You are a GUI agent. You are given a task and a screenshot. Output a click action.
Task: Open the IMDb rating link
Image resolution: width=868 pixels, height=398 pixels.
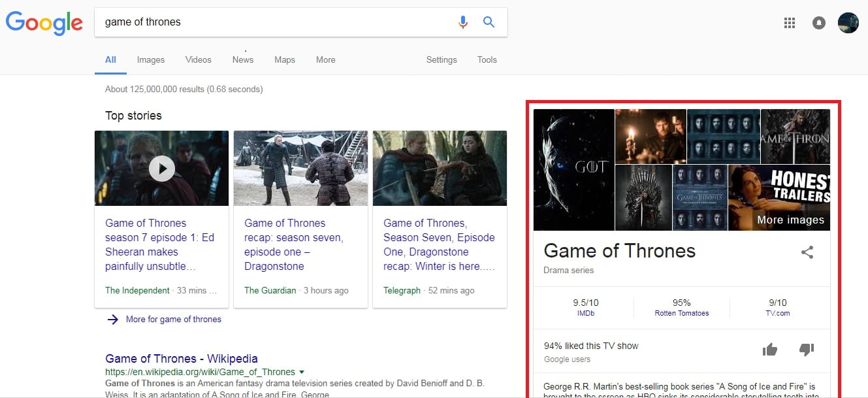585,313
